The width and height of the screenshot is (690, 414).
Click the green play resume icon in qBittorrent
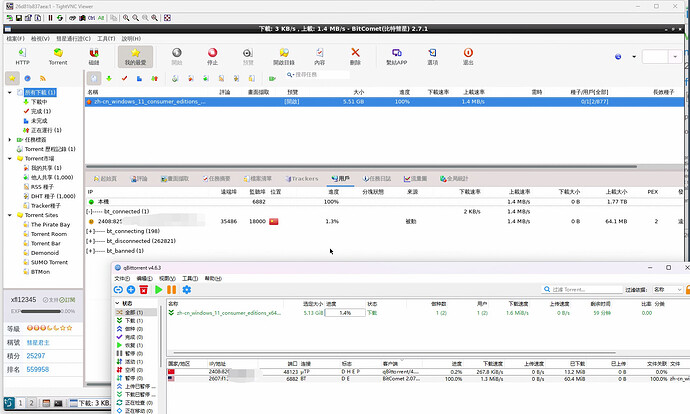[159, 289]
